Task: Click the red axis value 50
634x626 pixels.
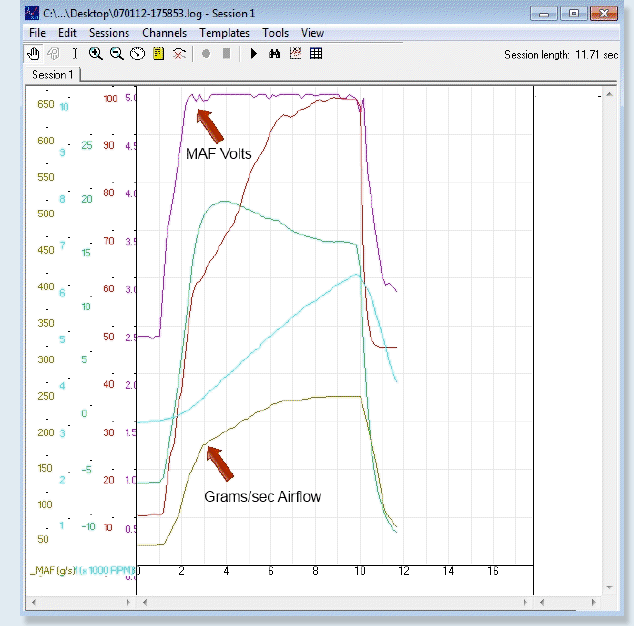Action: pos(109,337)
